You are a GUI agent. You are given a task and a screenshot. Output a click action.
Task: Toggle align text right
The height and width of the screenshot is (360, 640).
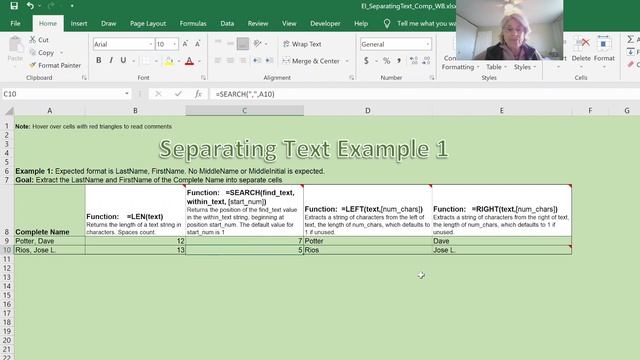[x=243, y=60]
